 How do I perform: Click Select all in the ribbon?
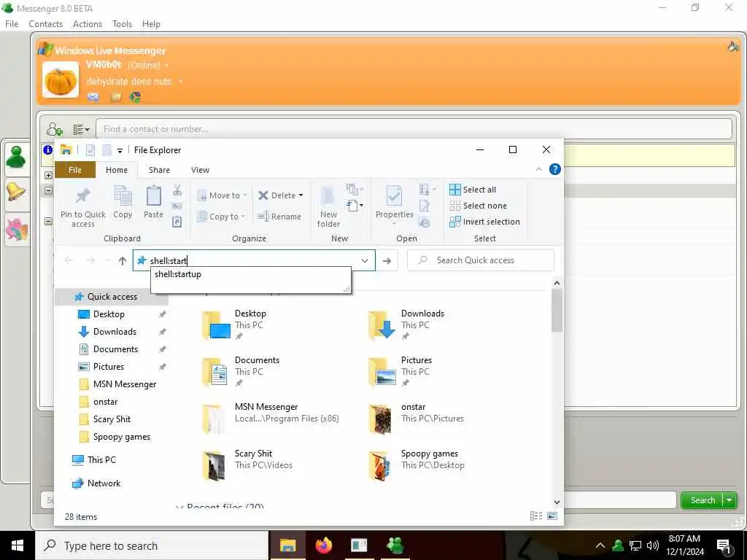pyautogui.click(x=473, y=190)
